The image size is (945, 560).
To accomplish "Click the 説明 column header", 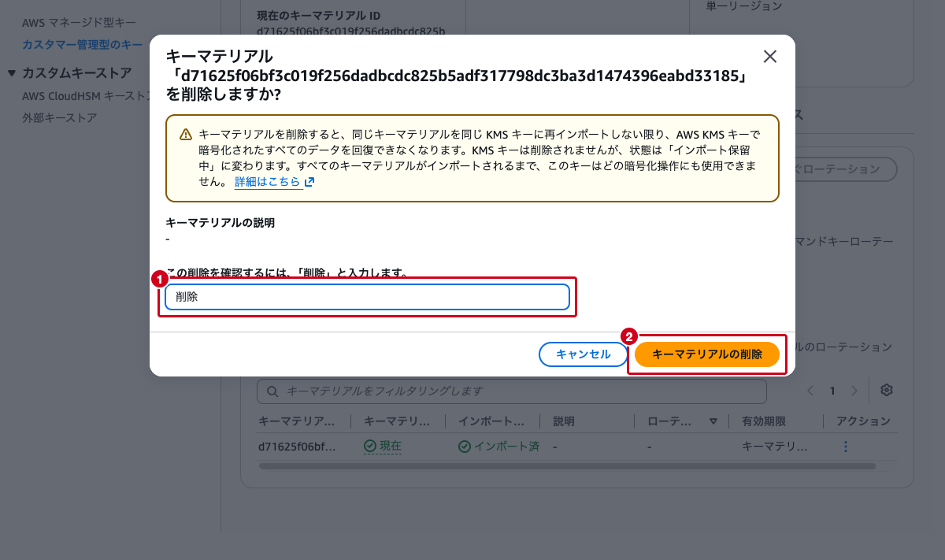I will (564, 421).
